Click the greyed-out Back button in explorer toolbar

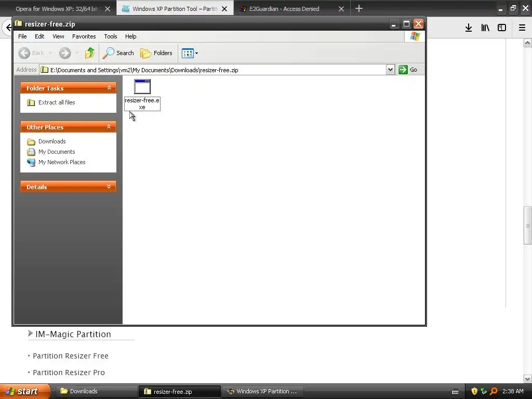click(32, 53)
